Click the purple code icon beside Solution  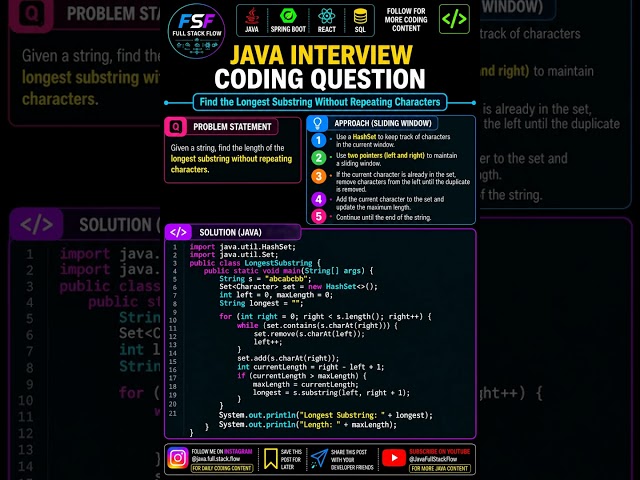pyautogui.click(x=178, y=232)
